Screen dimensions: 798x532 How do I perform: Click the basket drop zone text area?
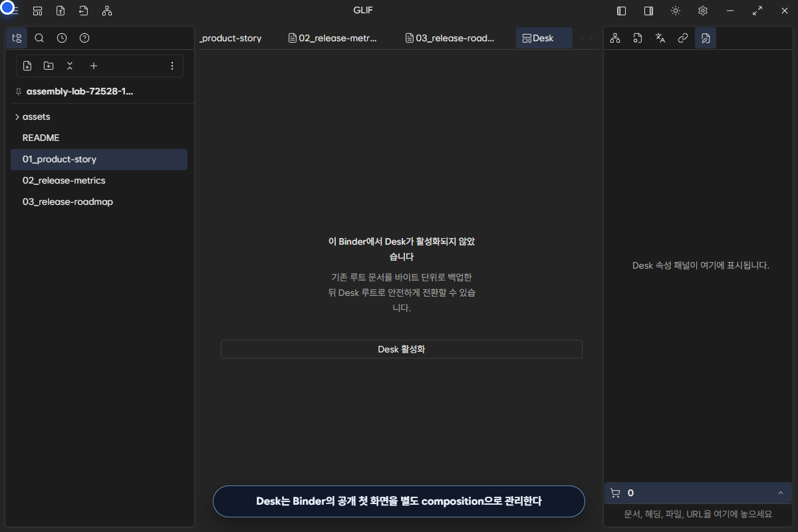[698, 514]
